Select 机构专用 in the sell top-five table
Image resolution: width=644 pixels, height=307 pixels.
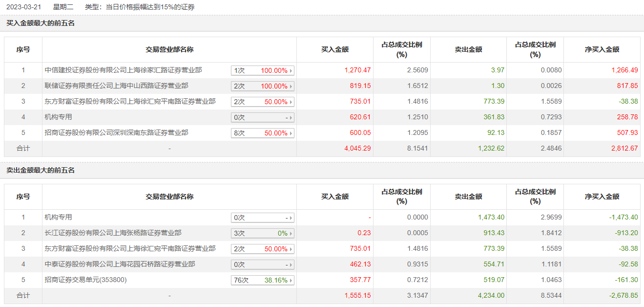[x=58, y=217]
